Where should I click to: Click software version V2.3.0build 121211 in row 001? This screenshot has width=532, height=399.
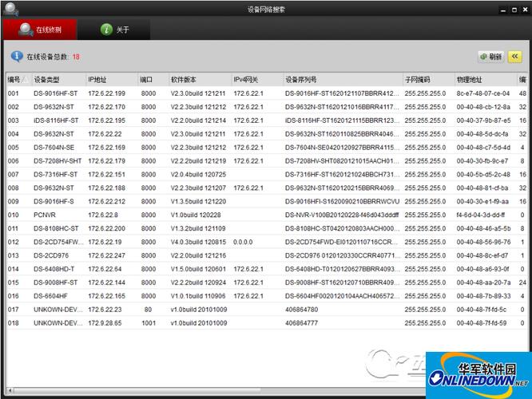[x=198, y=93]
